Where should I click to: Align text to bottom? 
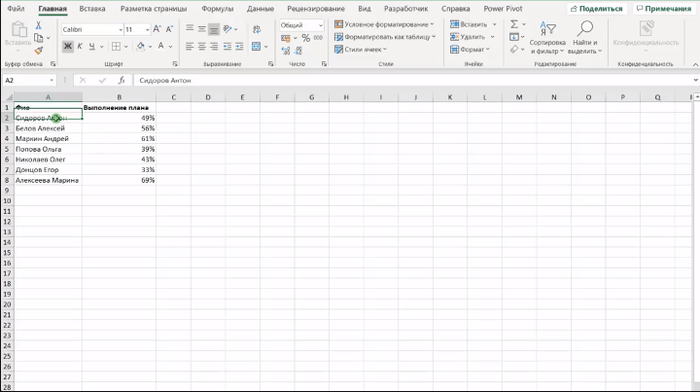[214, 29]
